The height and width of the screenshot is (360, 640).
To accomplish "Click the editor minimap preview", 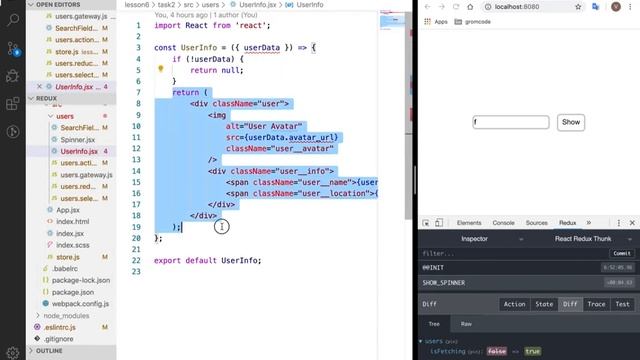I will [392, 20].
